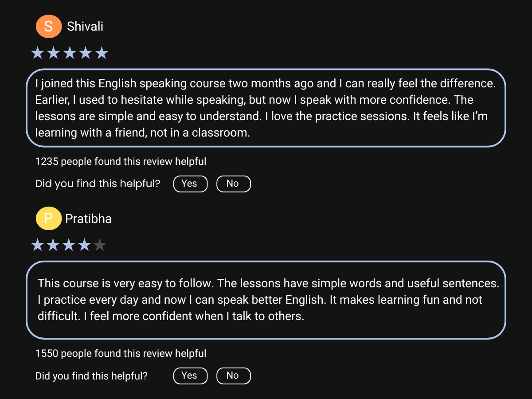Click Pratibha's yellow avatar icon
532x399 pixels.
click(48, 219)
